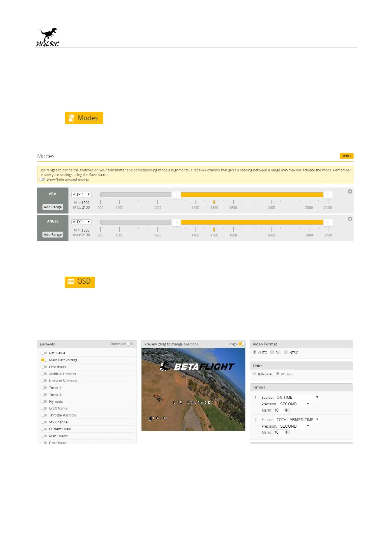
Task: Click the LOW VOLTAGE warning in preview
Action: (192, 403)
